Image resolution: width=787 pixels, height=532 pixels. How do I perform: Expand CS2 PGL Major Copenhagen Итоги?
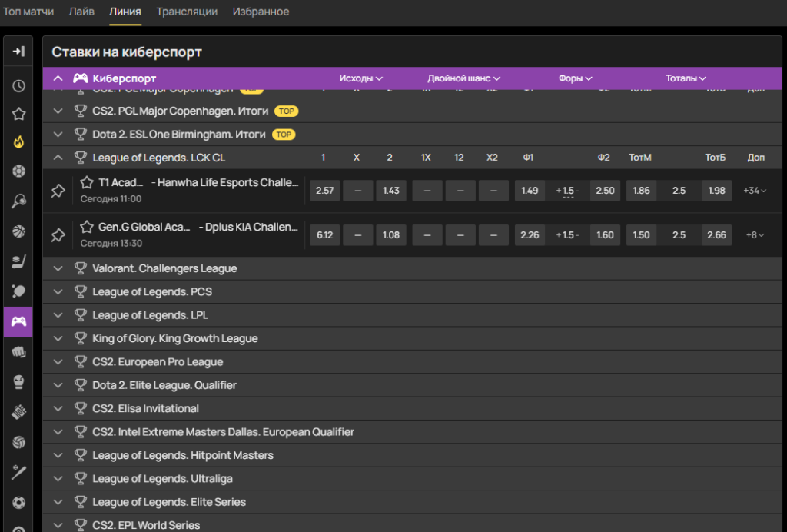coord(58,111)
